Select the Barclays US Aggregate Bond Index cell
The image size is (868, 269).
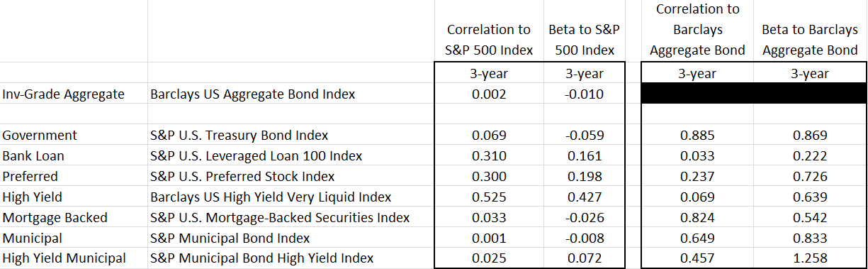(291, 94)
